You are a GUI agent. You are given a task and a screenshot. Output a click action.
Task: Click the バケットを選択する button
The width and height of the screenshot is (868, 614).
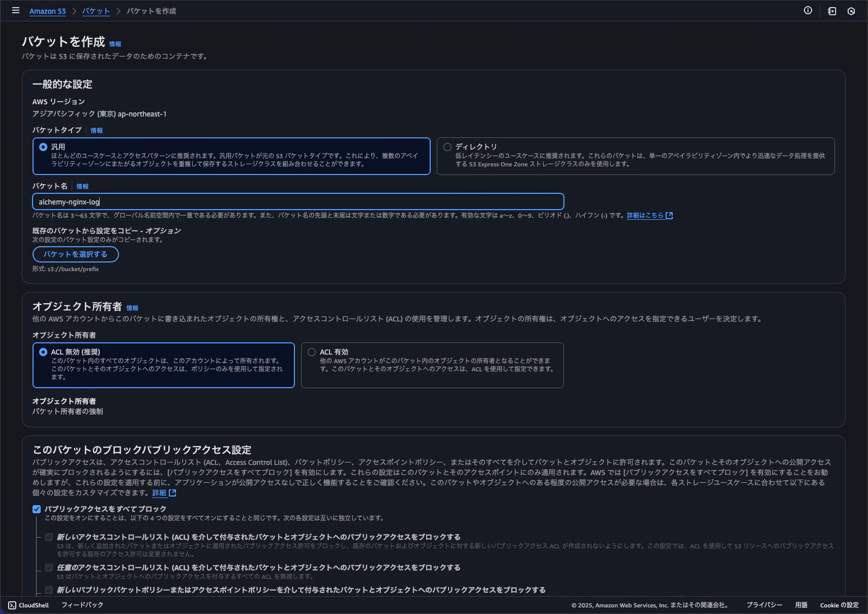76,254
